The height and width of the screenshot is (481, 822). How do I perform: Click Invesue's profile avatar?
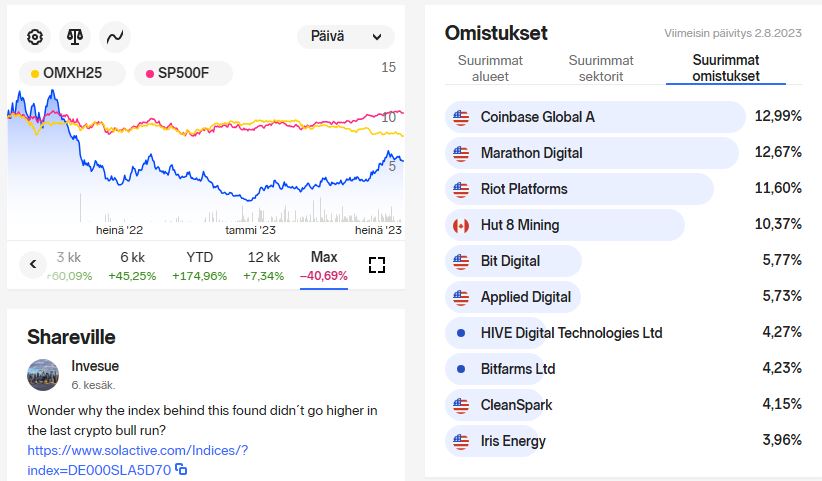point(43,375)
